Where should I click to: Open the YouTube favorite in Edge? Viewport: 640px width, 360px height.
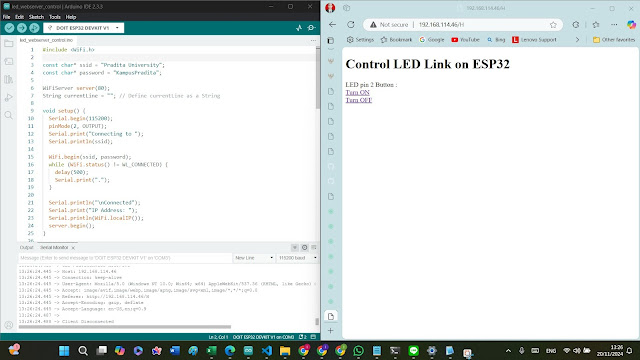coord(465,40)
